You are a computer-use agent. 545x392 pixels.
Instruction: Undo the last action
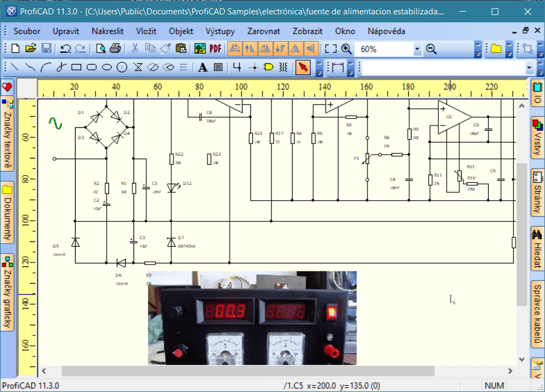66,49
